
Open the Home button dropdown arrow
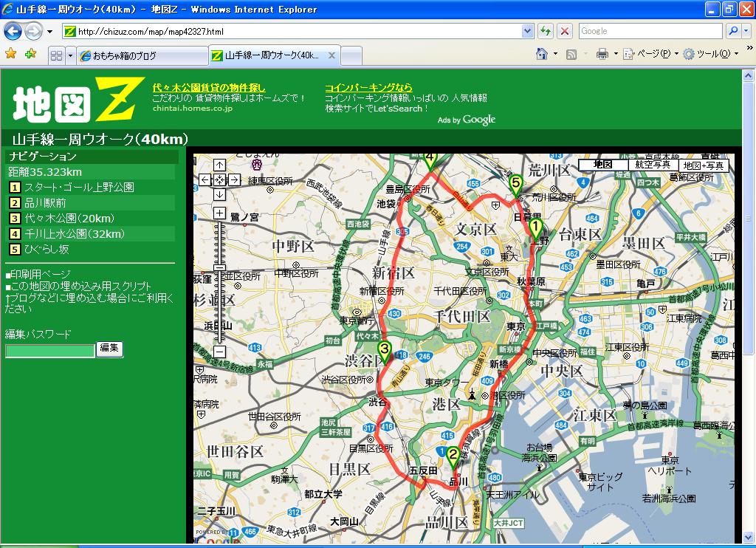(555, 54)
